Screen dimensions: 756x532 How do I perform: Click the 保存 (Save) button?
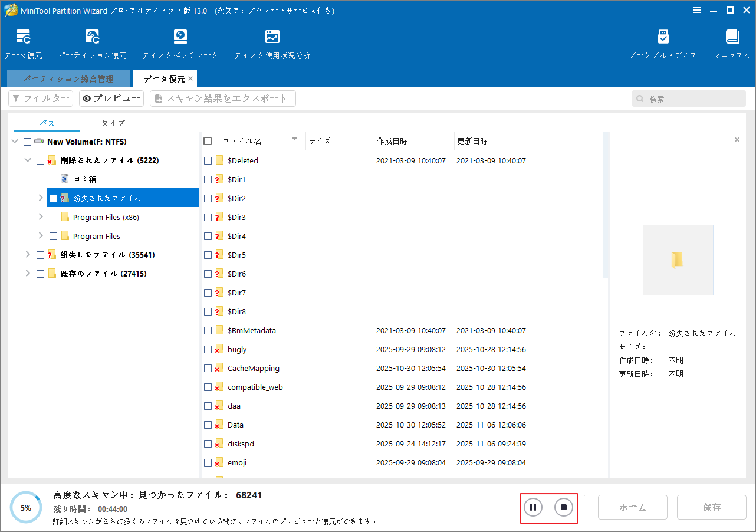coord(711,507)
